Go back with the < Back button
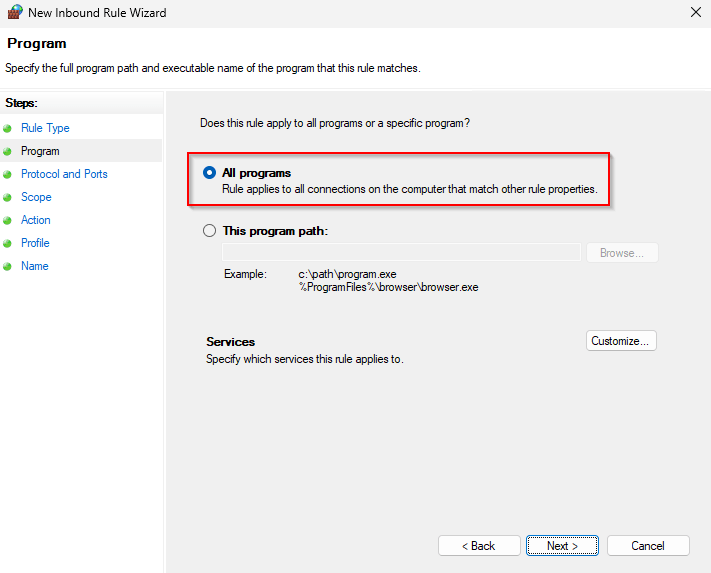Viewport: 711px width, 573px height. click(478, 546)
